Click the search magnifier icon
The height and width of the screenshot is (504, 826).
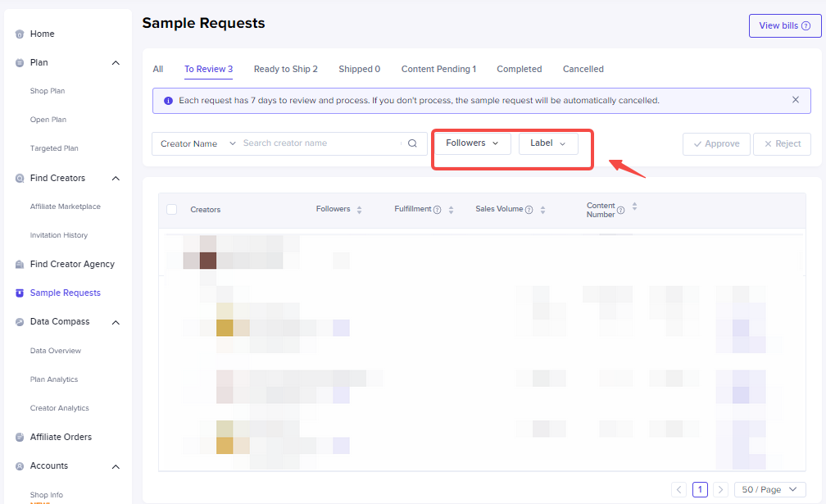point(413,143)
